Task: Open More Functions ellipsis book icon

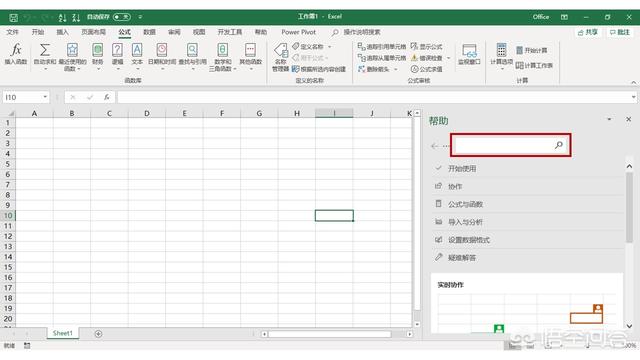Action: 250,50
